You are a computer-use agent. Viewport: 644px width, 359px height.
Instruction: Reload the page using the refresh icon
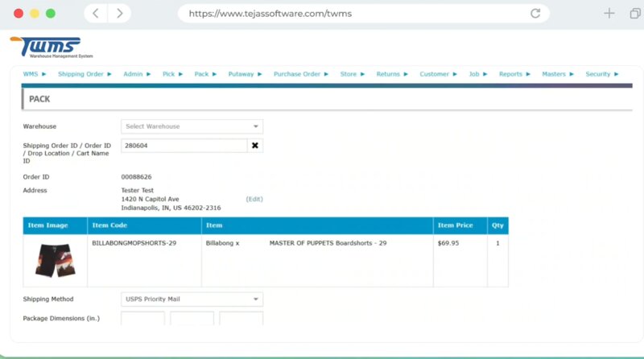535,14
